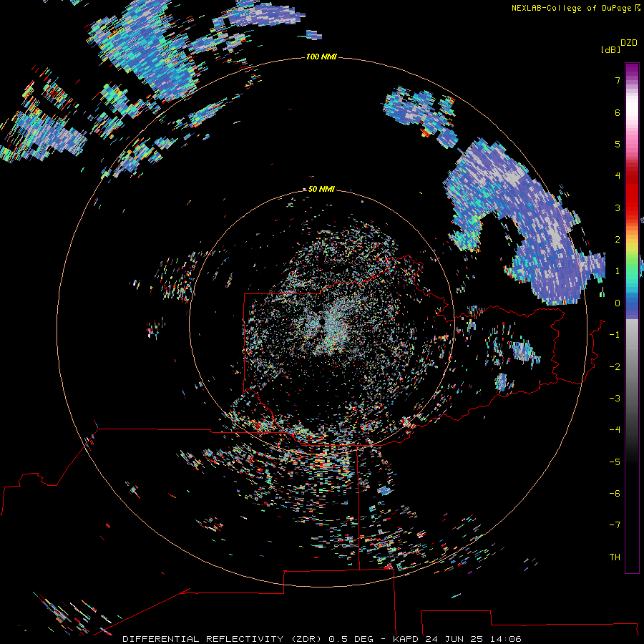Click the red band of the color bar
The height and width of the screenshot is (644, 644).
pos(632,193)
